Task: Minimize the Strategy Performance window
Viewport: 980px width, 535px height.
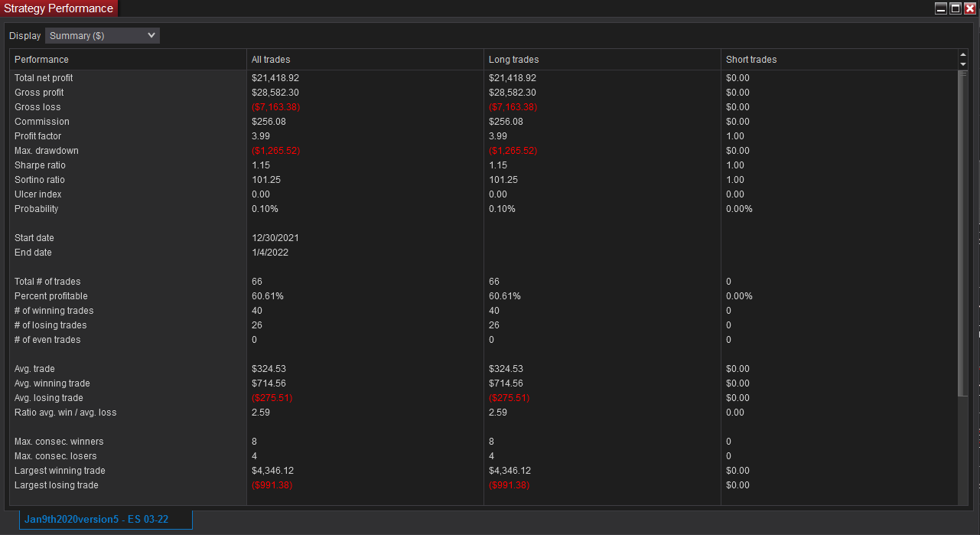Action: click(x=941, y=8)
